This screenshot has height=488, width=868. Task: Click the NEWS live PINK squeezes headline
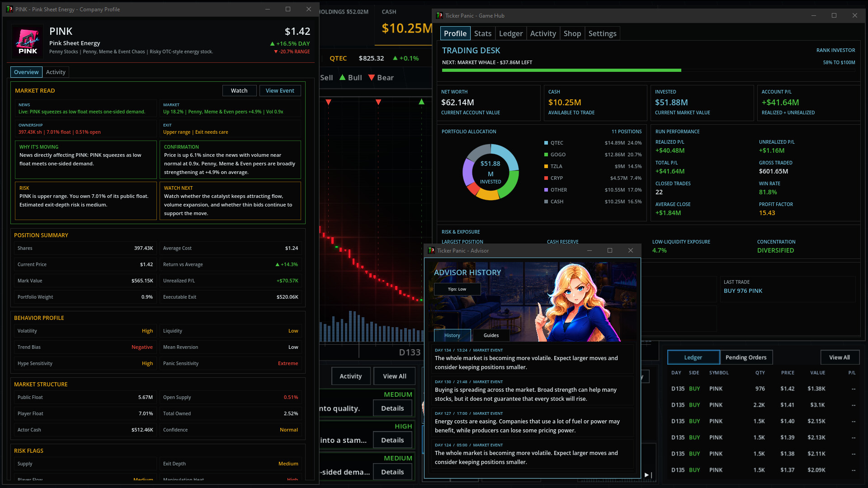(82, 112)
